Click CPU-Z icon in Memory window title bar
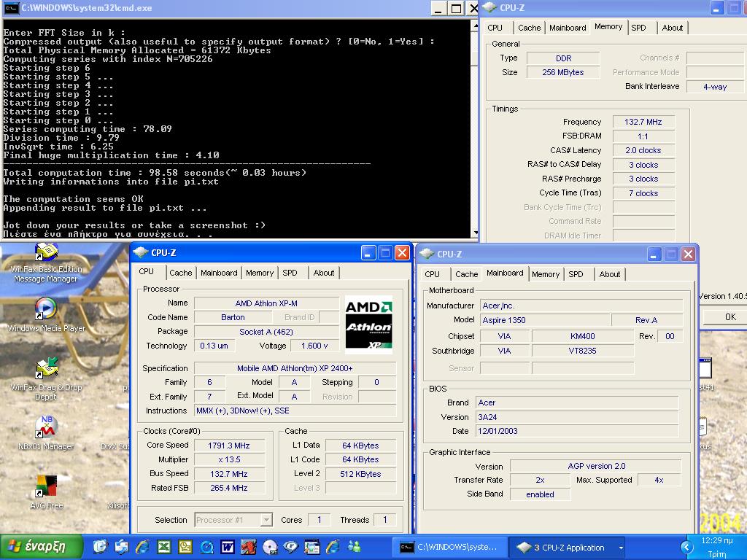The image size is (747, 560). [x=489, y=7]
